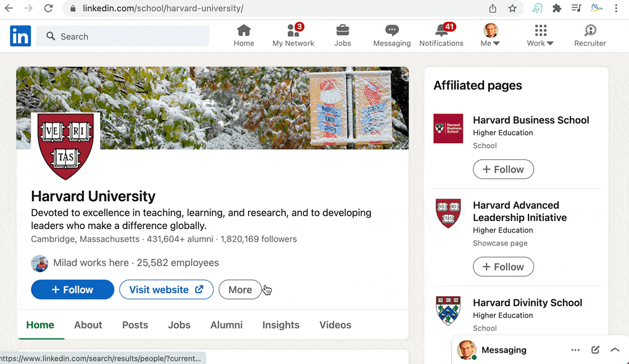The image size is (629, 364).
Task: Bookmark this page with the star icon
Action: pos(512,9)
